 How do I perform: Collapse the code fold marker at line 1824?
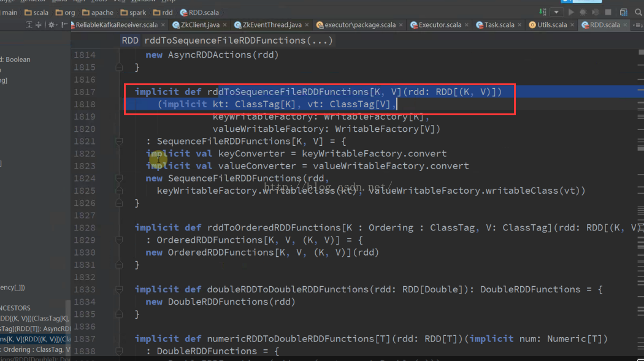point(119,178)
